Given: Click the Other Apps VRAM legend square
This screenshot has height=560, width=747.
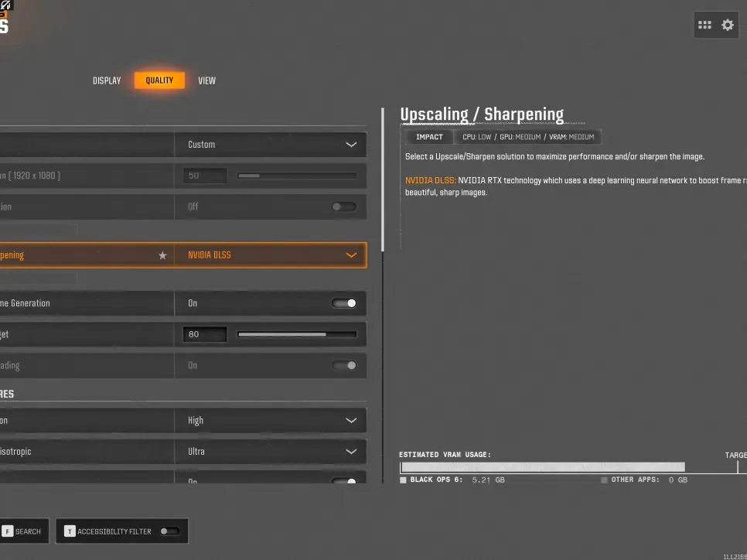Looking at the screenshot, I should (605, 480).
